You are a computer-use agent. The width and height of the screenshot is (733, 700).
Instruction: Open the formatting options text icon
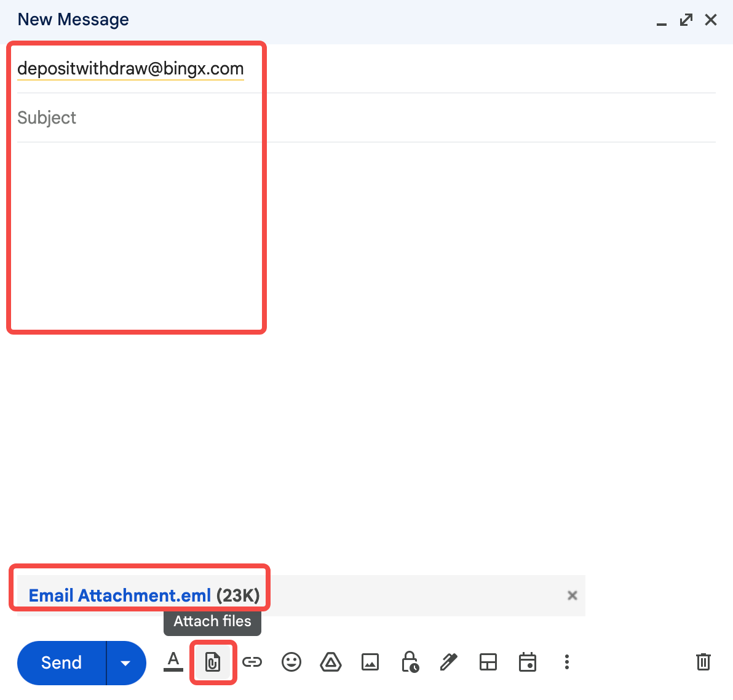(173, 662)
